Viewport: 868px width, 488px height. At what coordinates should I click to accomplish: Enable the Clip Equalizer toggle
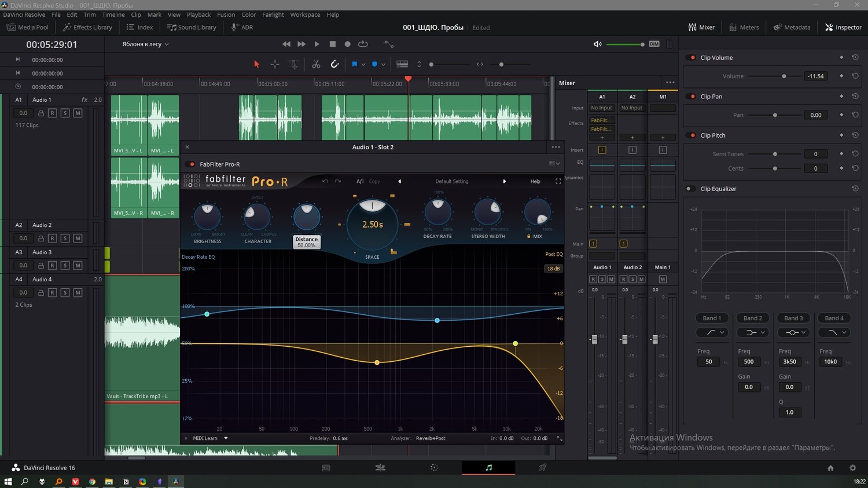tap(690, 189)
